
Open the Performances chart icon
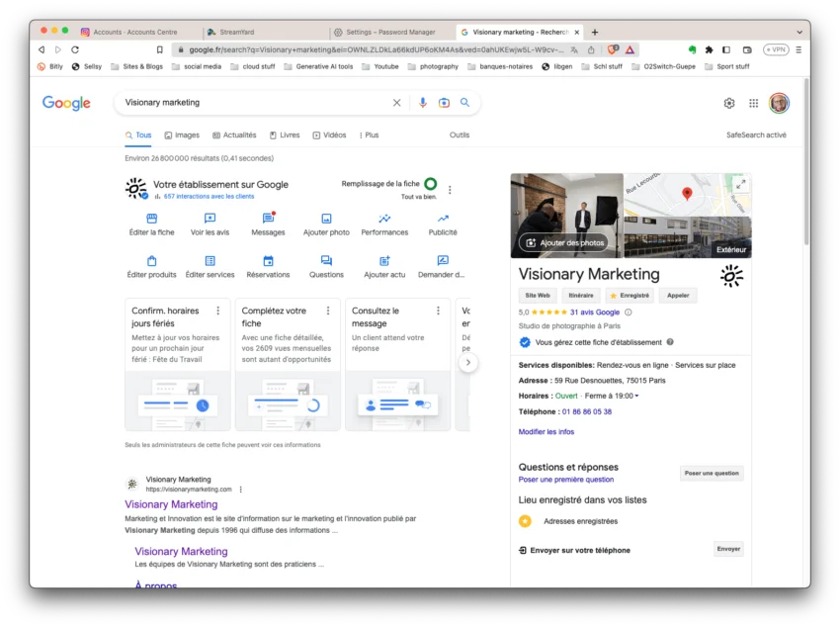[384, 219]
